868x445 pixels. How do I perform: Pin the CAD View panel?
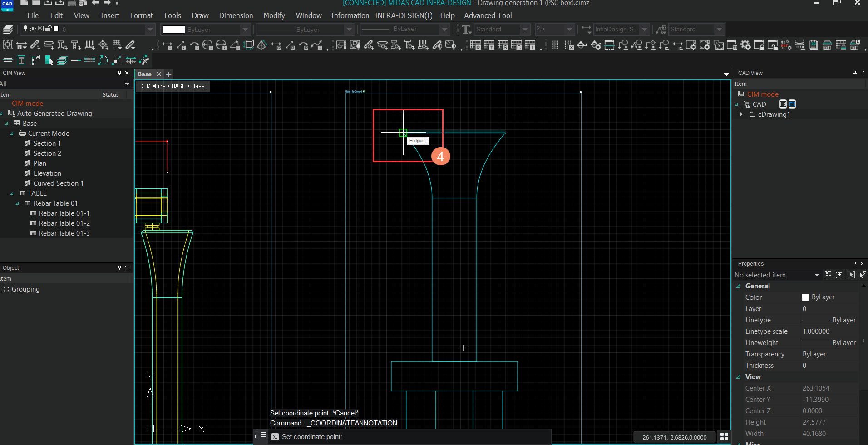855,73
